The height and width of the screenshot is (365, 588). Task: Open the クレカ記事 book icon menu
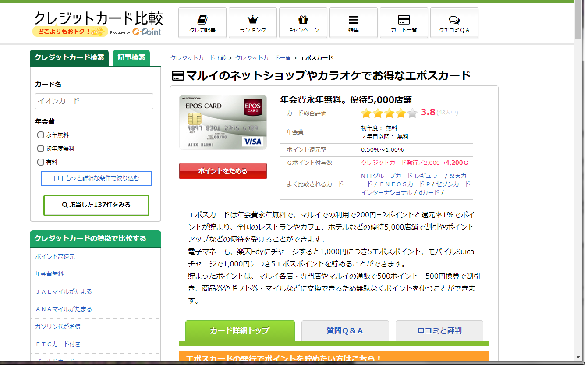point(202,23)
